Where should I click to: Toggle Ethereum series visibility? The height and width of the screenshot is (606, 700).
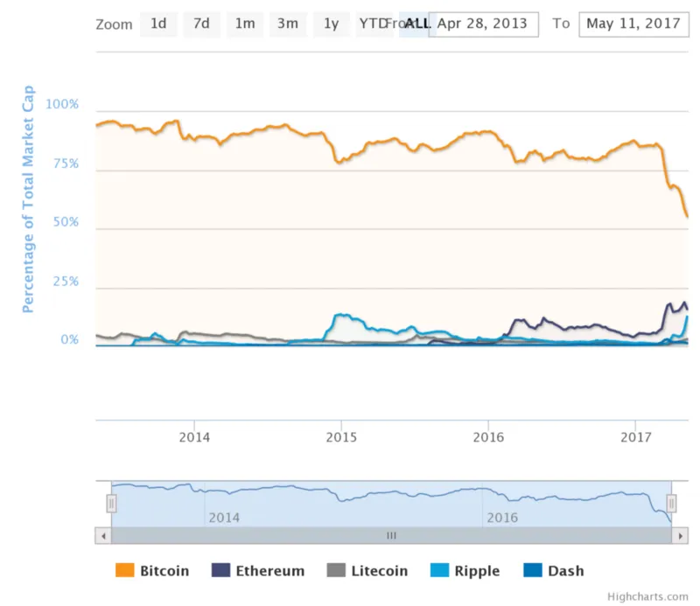(258, 571)
